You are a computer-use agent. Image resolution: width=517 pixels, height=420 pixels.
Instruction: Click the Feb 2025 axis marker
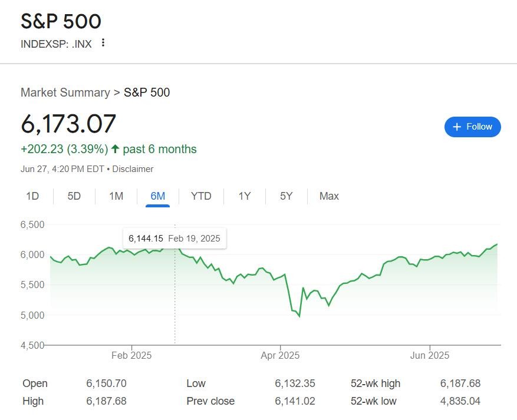(131, 355)
